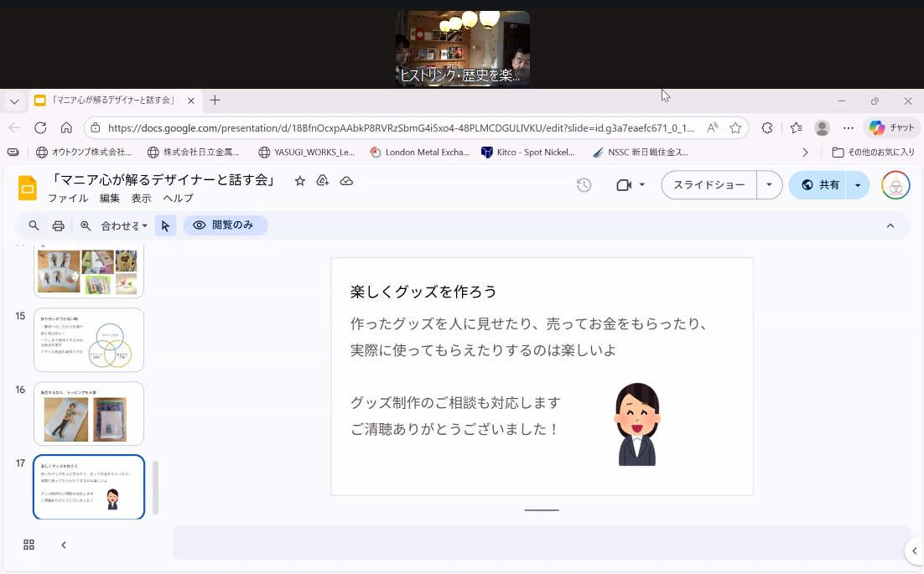This screenshot has width=924, height=574.
Task: Click the browser tab list chevron
Action: pos(14,101)
